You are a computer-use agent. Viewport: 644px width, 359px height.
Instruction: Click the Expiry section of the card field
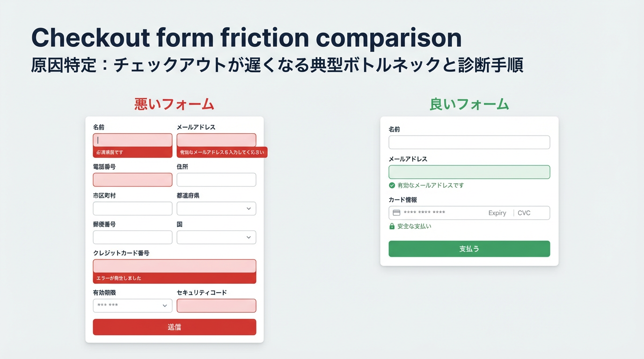click(497, 213)
